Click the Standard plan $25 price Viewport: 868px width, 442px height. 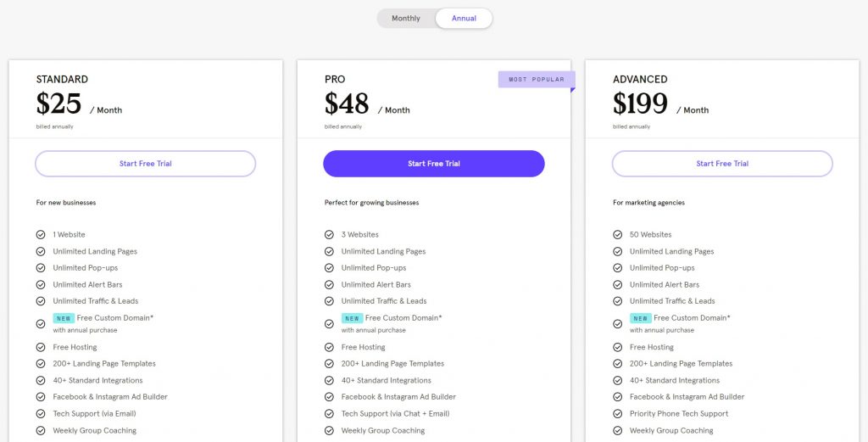59,104
